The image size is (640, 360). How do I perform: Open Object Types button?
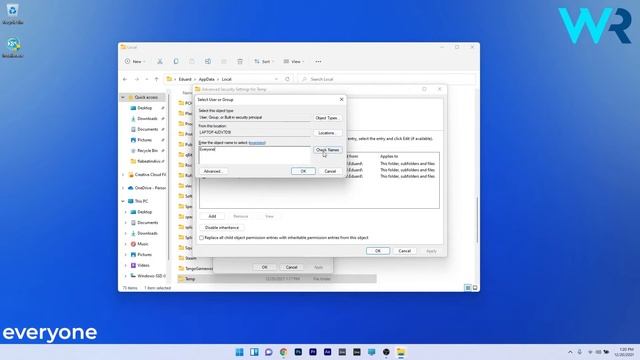[x=327, y=118]
